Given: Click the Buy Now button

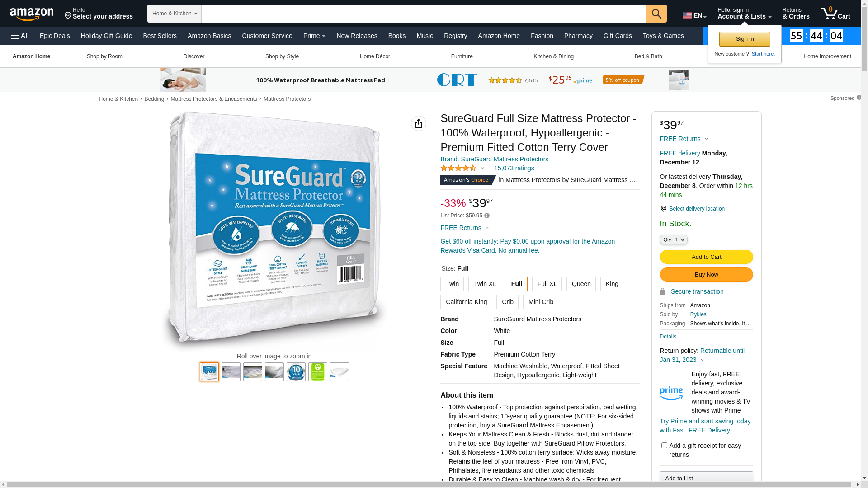Looking at the screenshot, I should (x=706, y=275).
